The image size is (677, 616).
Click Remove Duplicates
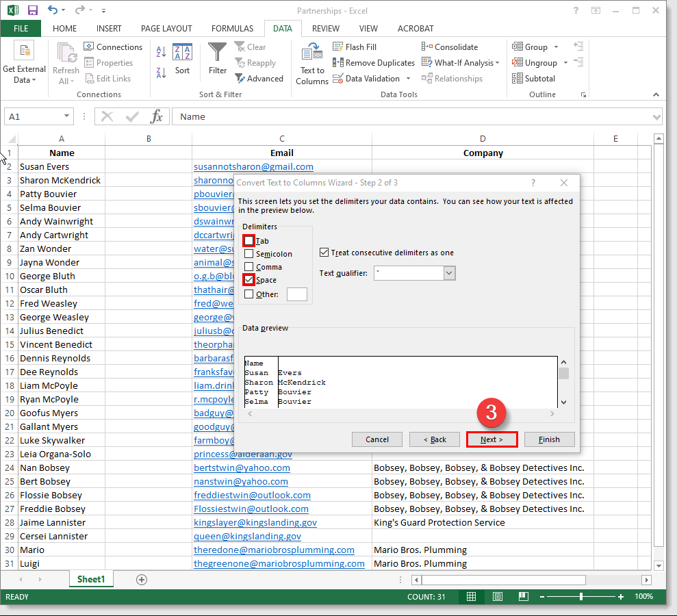click(374, 62)
